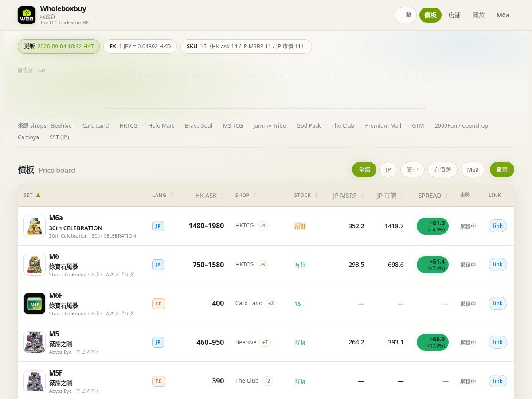The width and height of the screenshot is (532, 399).
Task: Click HKTCG in source shops list
Action: click(129, 126)
